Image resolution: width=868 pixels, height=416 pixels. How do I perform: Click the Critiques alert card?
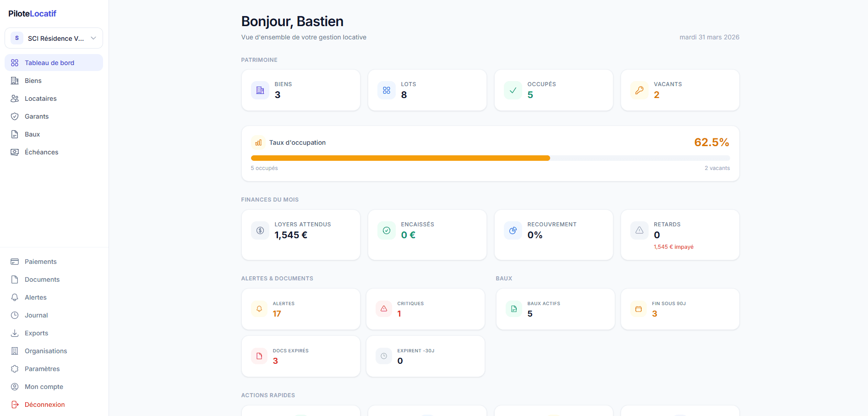point(425,309)
